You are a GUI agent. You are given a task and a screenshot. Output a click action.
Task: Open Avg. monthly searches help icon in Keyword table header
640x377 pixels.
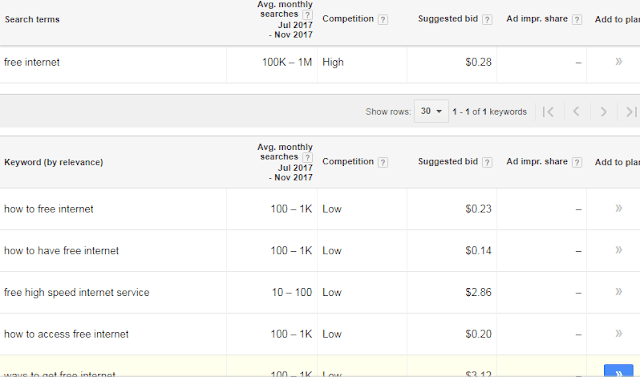pyautogui.click(x=307, y=158)
